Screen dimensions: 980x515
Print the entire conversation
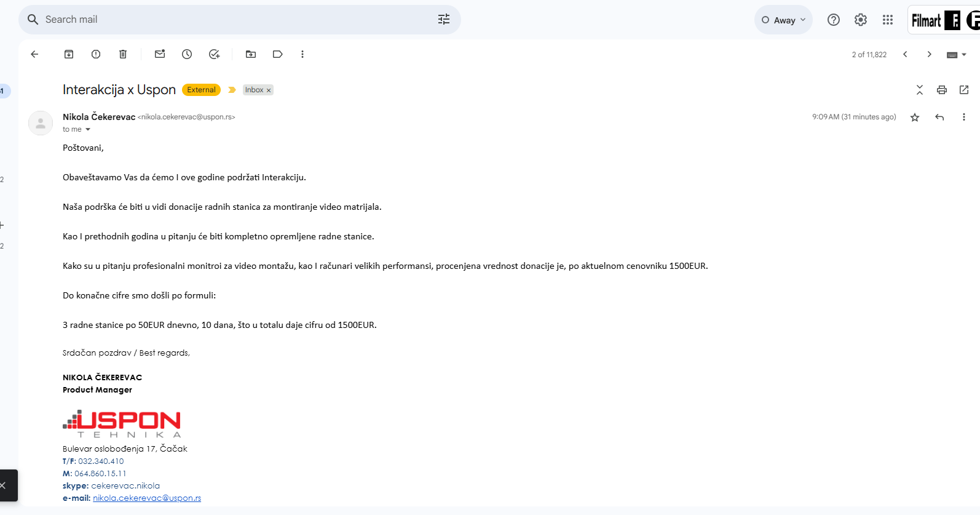(941, 90)
